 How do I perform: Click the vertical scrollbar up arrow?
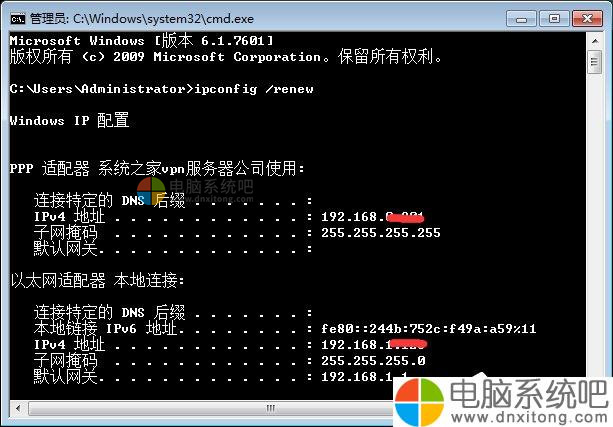(x=595, y=41)
